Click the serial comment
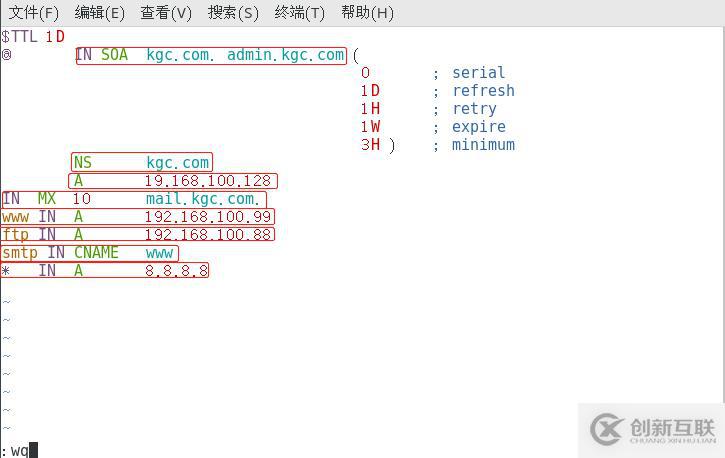 pos(478,73)
